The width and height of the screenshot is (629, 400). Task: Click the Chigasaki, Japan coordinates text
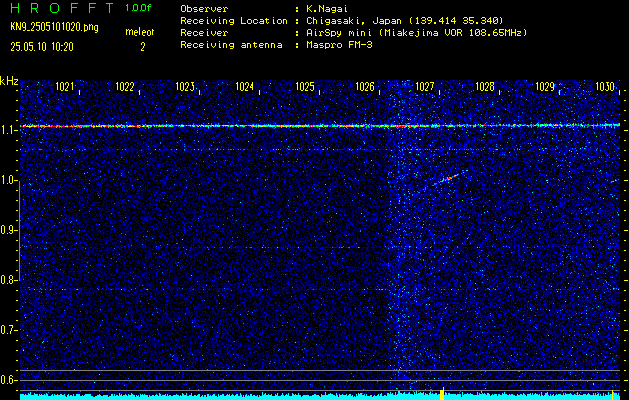tap(404, 21)
